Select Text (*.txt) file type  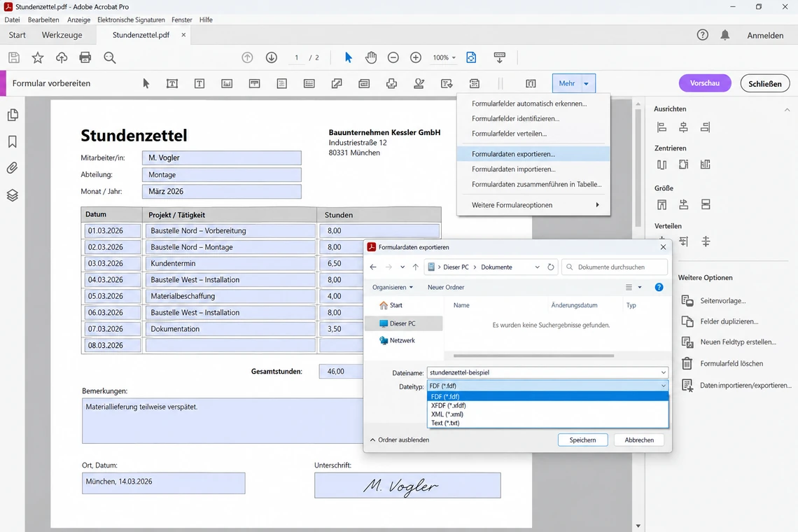[547, 423]
